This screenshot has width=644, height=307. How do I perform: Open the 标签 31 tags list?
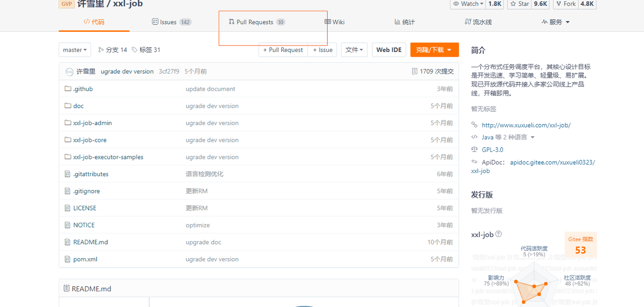146,50
